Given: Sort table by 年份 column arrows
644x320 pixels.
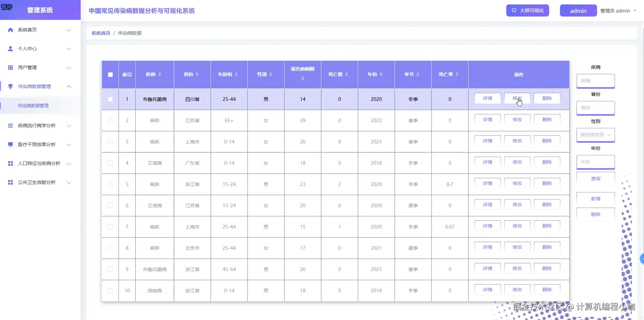Looking at the screenshot, I should coord(381,74).
